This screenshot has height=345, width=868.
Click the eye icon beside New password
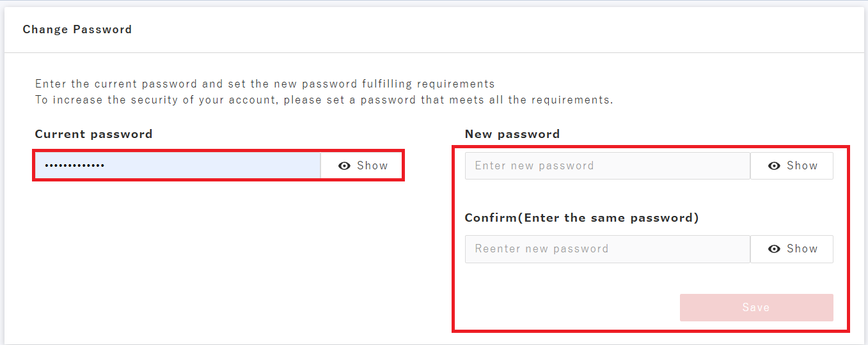775,166
